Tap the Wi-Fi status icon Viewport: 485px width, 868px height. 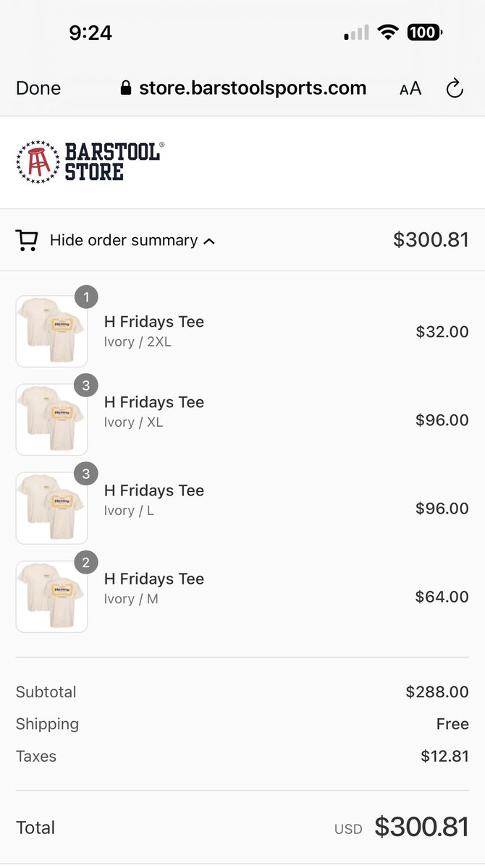pos(388,32)
